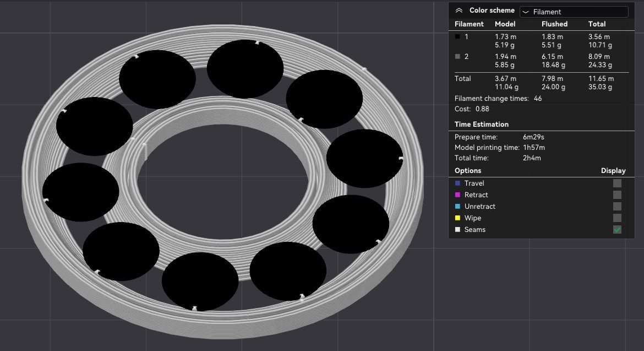The width and height of the screenshot is (644, 351).
Task: Click the Filament change times value 46
Action: pyautogui.click(x=538, y=99)
